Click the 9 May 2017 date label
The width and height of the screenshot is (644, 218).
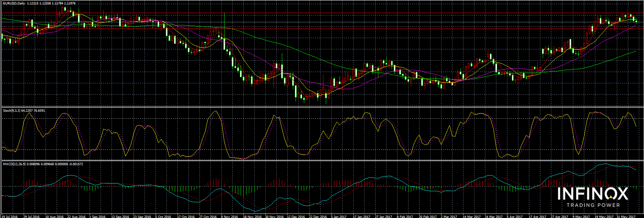(x=581, y=216)
